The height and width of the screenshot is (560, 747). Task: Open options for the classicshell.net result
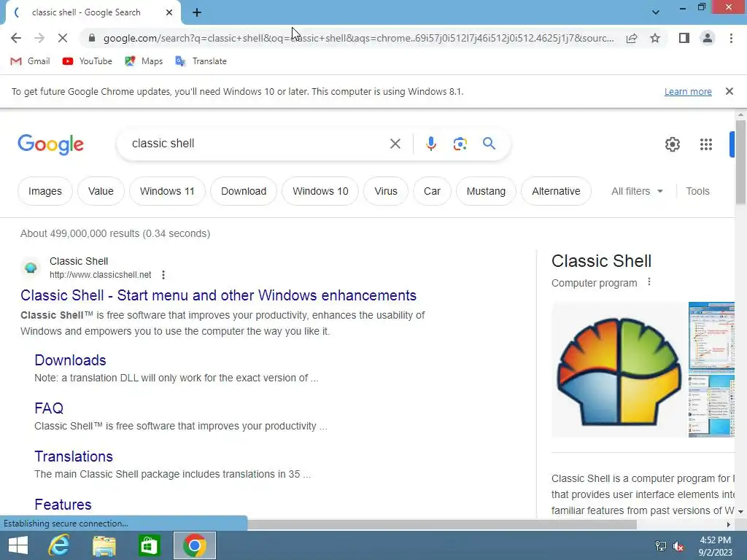[163, 275]
